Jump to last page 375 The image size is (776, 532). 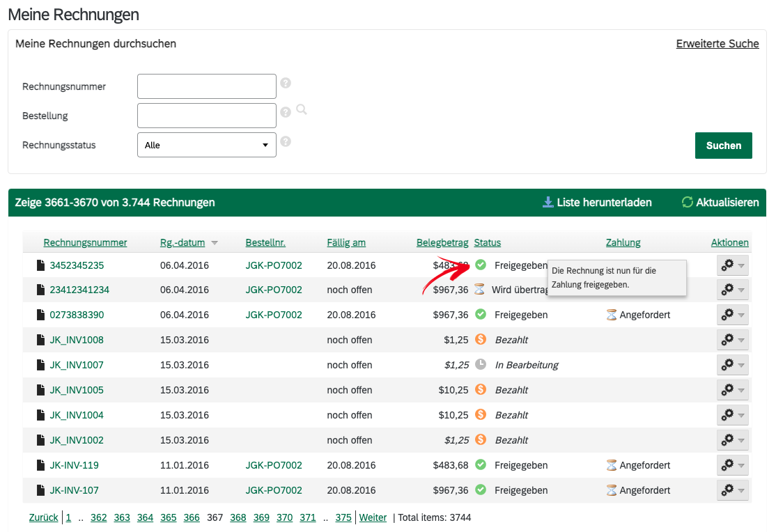click(343, 517)
